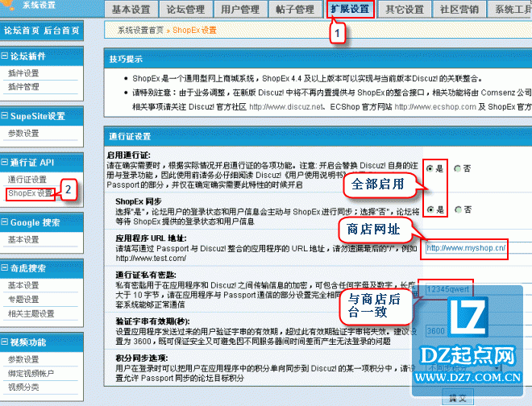Viewport: 532px width, 406px height.
Task: Choose 否 for ShopEx 同步
Action: click(457, 209)
